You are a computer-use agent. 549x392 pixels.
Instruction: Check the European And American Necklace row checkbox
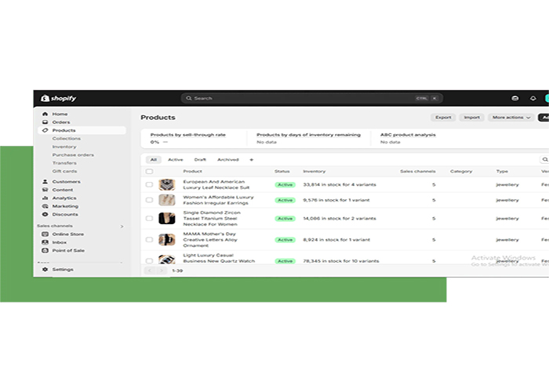tap(149, 185)
